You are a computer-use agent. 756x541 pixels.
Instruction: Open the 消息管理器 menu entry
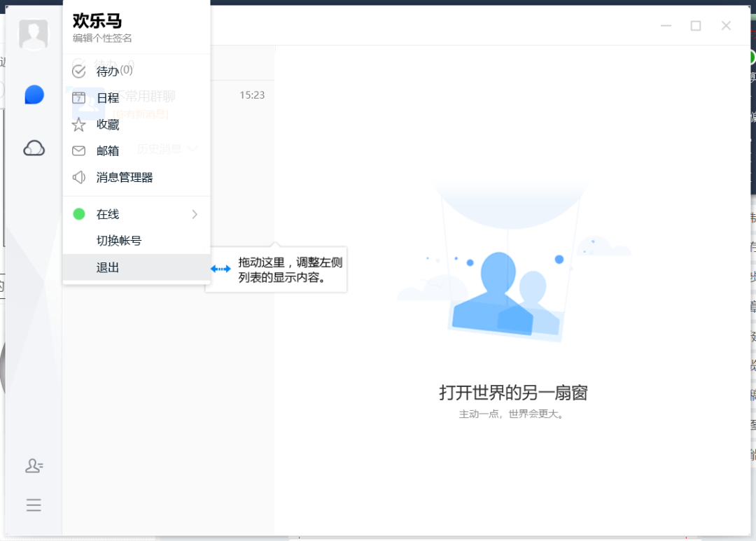pyautogui.click(x=136, y=178)
